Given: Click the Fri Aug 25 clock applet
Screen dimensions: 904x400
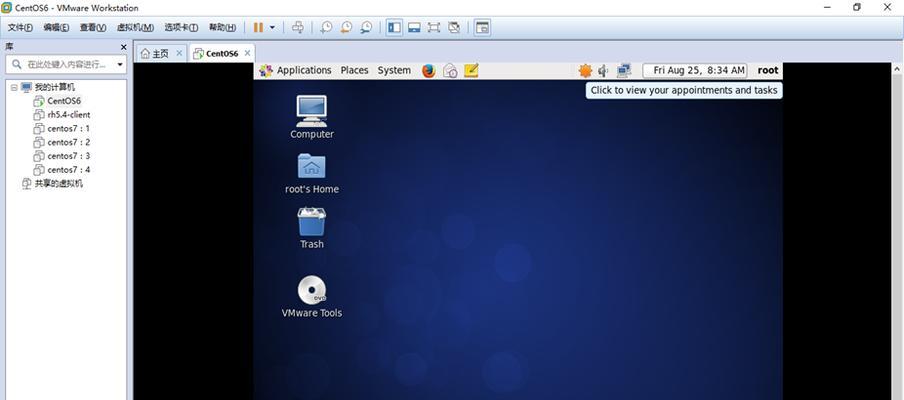Looking at the screenshot, I should point(695,70).
